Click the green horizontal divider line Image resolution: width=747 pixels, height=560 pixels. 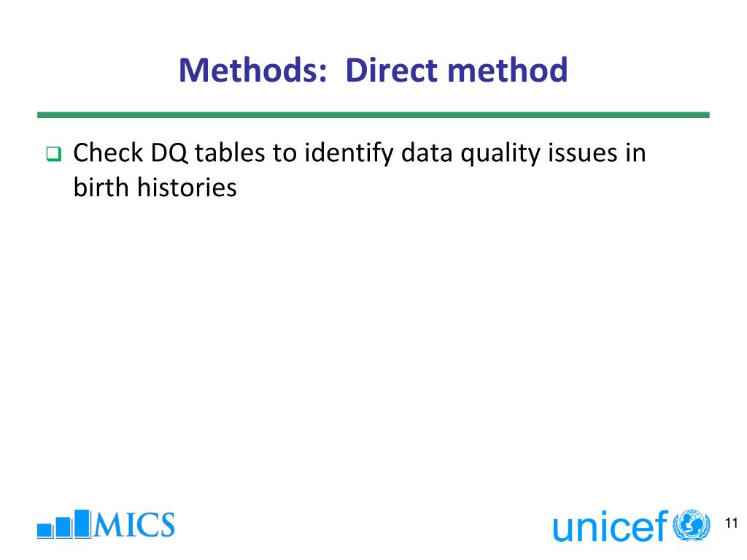(x=373, y=114)
